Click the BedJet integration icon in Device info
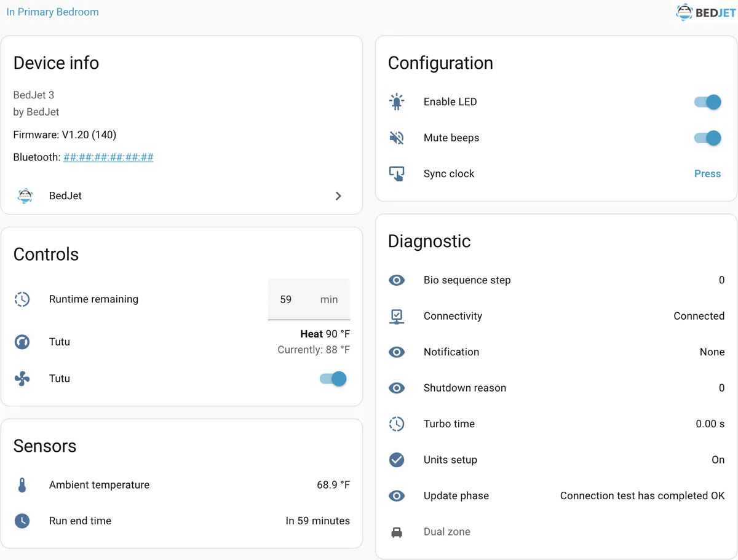 (x=25, y=196)
